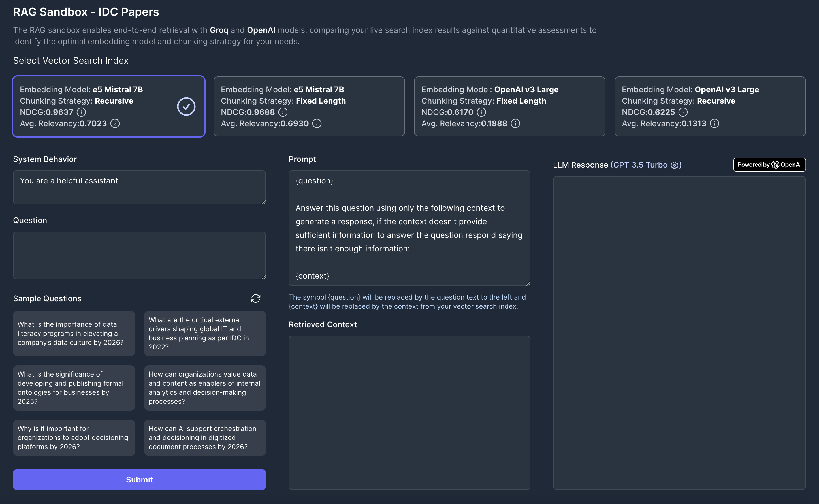819x504 pixels.
Task: Choose sample question about AI orchestration and decisioning
Action: click(x=205, y=437)
